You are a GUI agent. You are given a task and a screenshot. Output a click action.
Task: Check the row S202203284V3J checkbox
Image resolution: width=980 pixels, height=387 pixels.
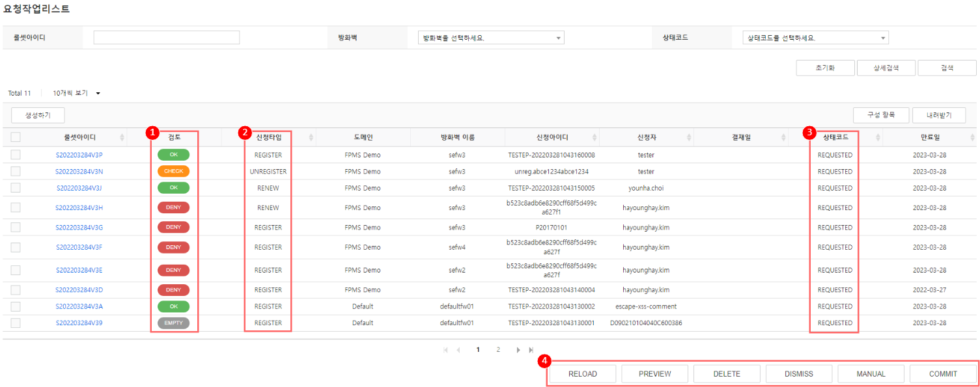pos(16,188)
